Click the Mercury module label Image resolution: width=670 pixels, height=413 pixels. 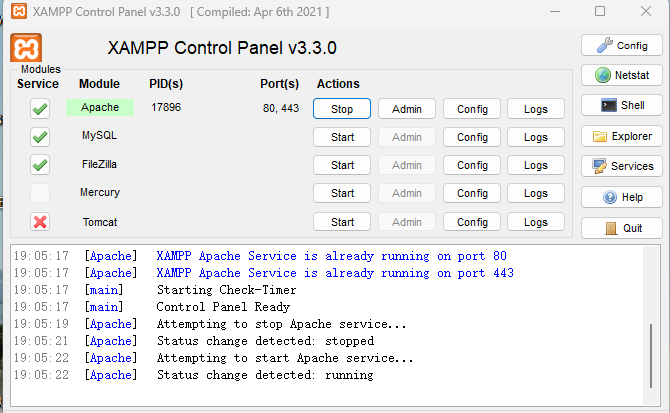(100, 192)
